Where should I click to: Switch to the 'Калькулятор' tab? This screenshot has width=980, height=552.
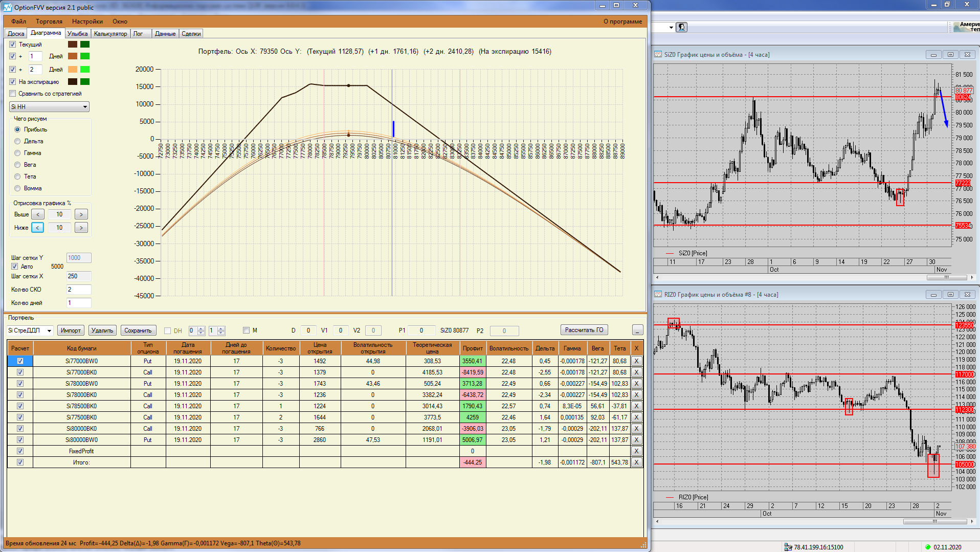click(x=110, y=34)
